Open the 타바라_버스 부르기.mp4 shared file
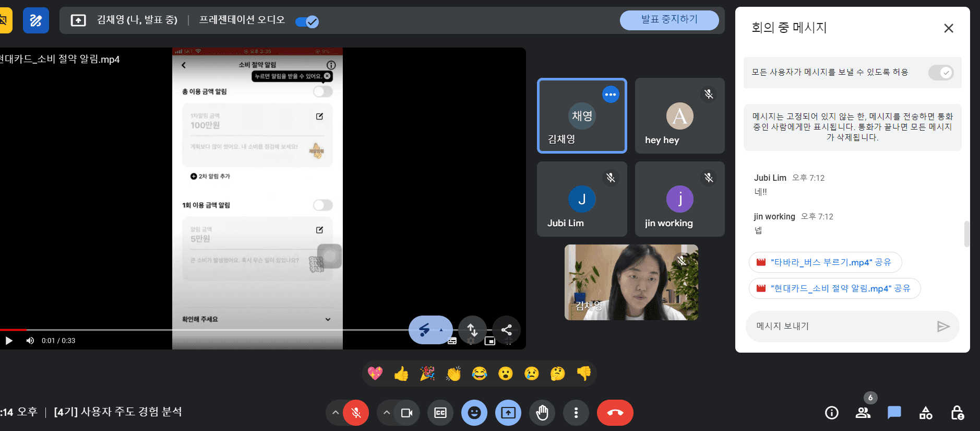The image size is (980, 431). point(825,262)
